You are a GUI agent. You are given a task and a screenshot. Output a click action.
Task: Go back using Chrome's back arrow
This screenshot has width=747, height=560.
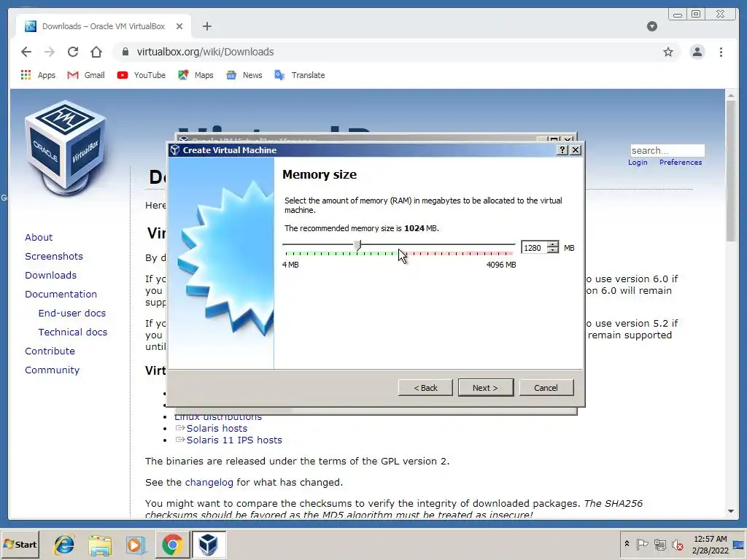(x=26, y=52)
